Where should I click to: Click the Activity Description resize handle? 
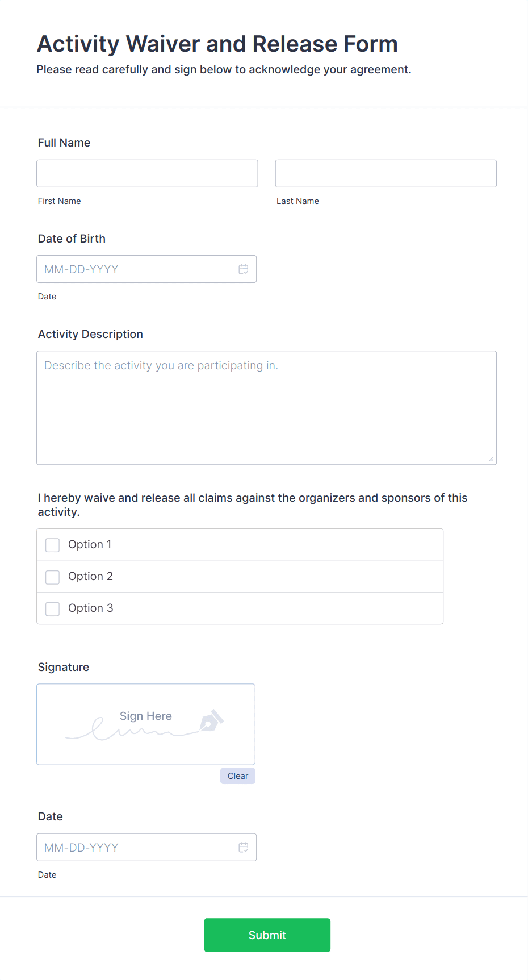click(491, 459)
